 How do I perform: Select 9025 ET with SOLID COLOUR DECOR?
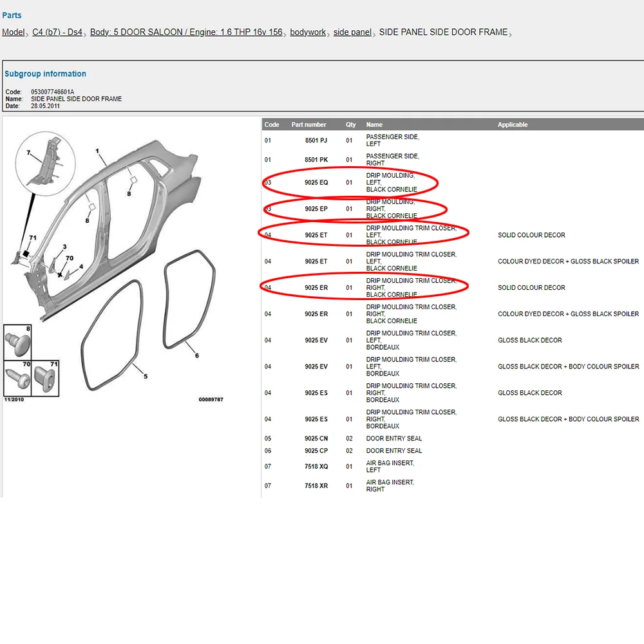[316, 235]
